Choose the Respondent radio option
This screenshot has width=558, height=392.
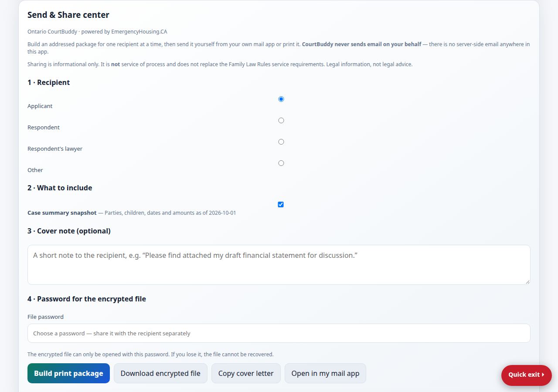coord(281,121)
